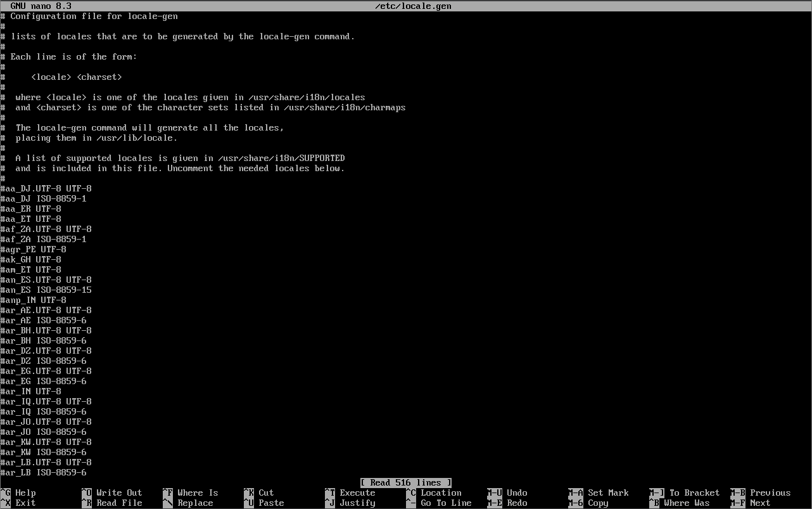Place cursor on the #ar_IQ.UTF-8 UTF-8 line
Screen dimensions: 812x509
coord(46,401)
